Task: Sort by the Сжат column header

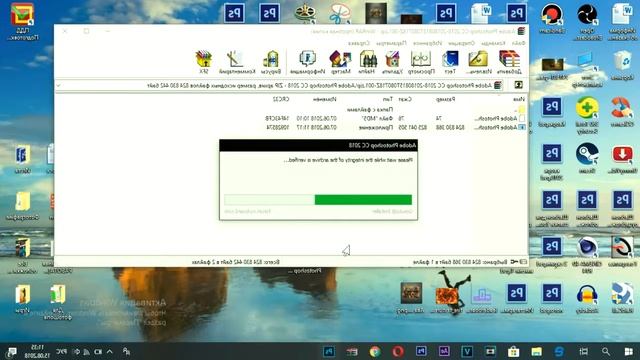Action: 404,99
